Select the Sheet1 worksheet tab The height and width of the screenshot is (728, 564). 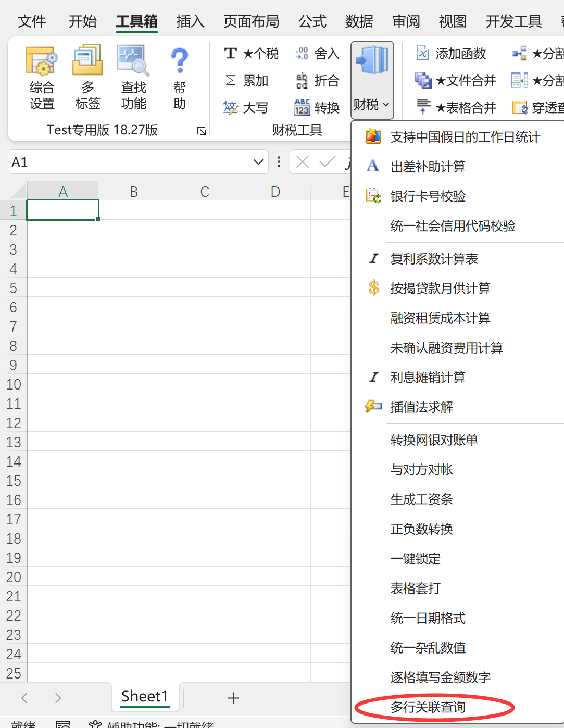coord(145,697)
